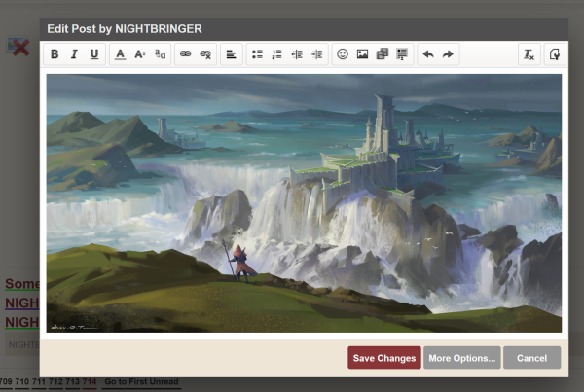
Task: Insert a link using the chain icon
Action: [185, 54]
